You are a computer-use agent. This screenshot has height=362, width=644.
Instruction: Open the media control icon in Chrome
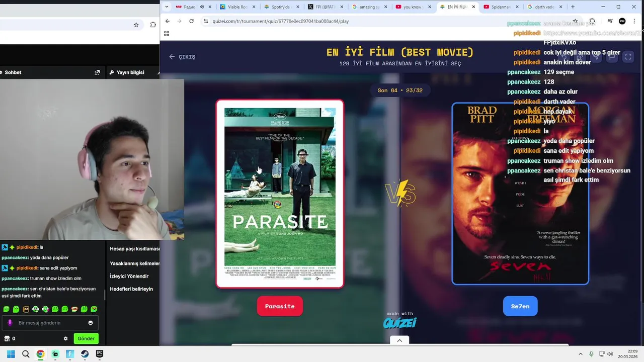click(610, 21)
